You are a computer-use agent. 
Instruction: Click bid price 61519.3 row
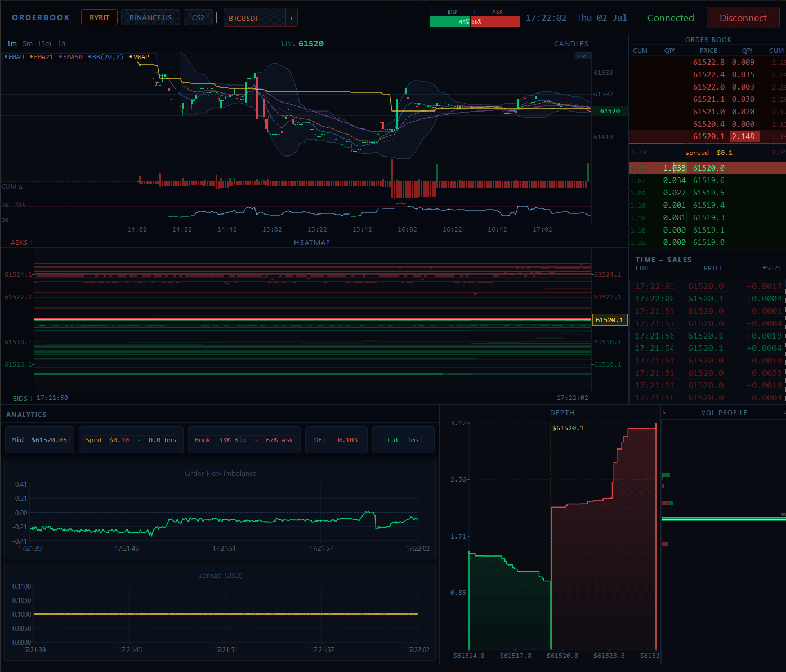pyautogui.click(x=707, y=217)
